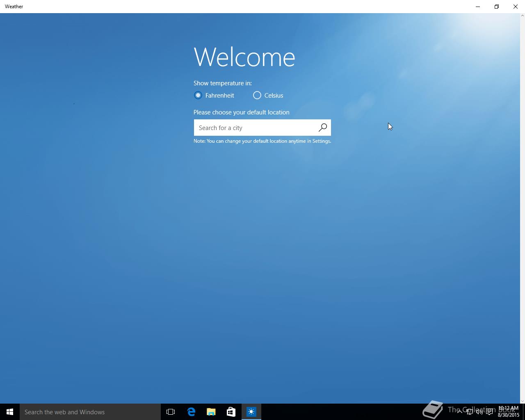Click the taskbar clock showing 8/30/2015
This screenshot has height=420, width=525.
coord(509,412)
